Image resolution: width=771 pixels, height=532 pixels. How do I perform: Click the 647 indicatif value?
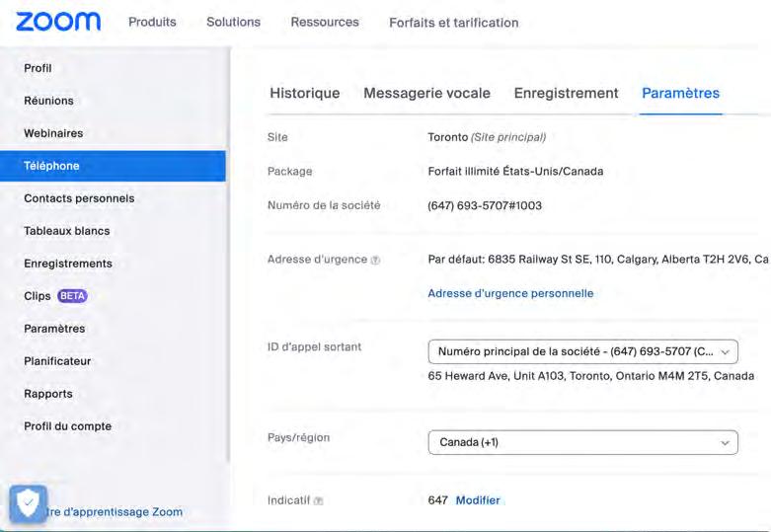coord(437,500)
